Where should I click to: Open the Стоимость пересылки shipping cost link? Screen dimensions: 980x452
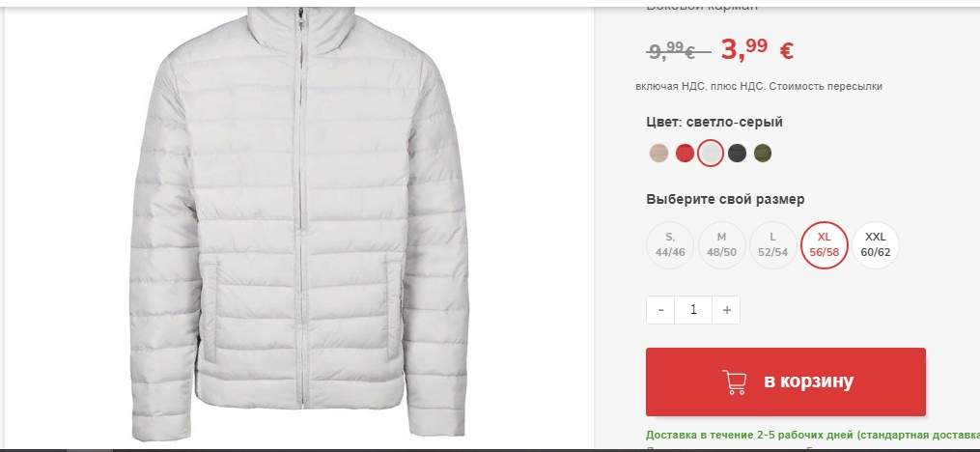826,87
